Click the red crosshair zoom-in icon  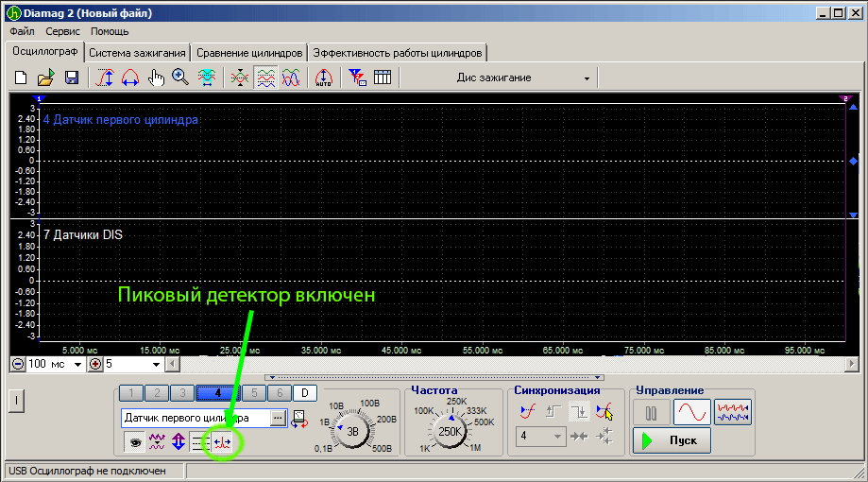[x=95, y=364]
